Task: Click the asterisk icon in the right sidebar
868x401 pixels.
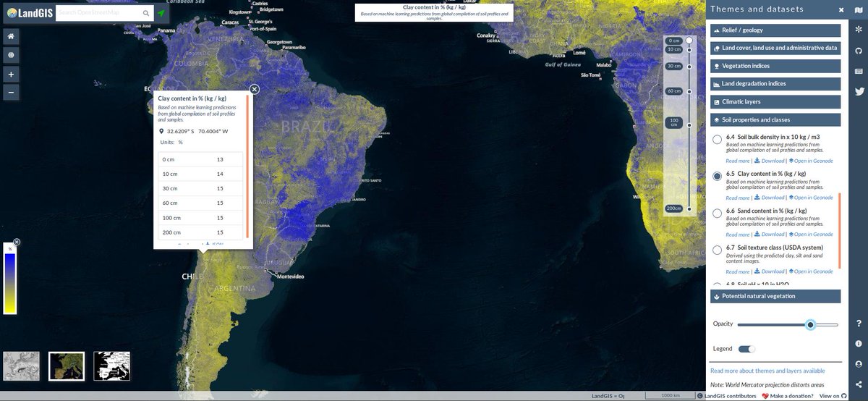Action: [x=859, y=30]
